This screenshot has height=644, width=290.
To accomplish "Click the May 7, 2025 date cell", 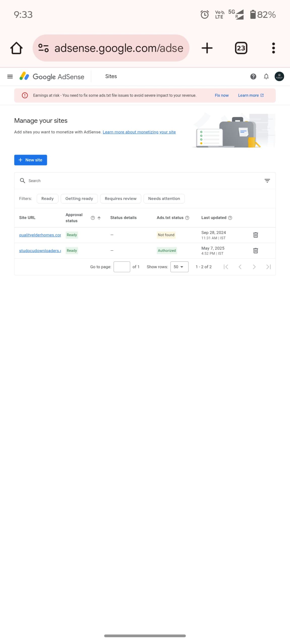I will click(213, 251).
